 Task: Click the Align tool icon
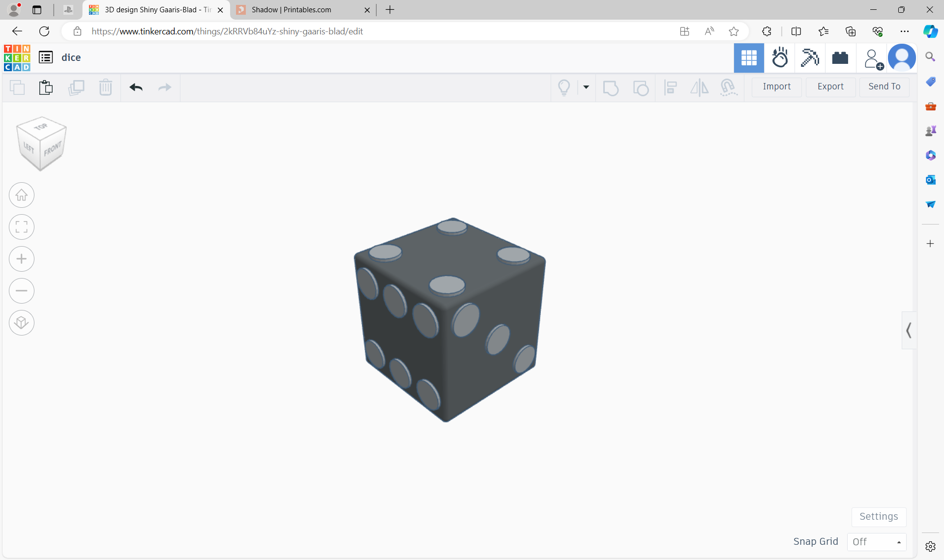point(670,87)
